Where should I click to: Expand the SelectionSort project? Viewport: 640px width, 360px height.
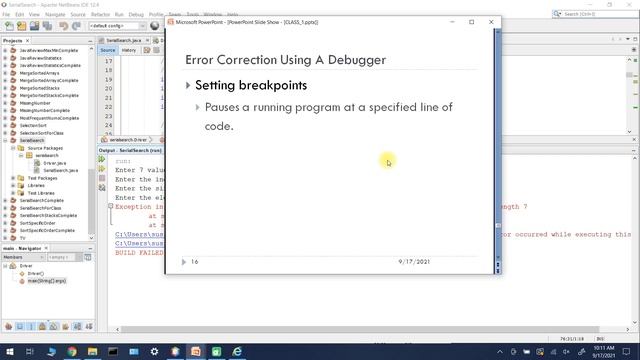pyautogui.click(x=5, y=125)
